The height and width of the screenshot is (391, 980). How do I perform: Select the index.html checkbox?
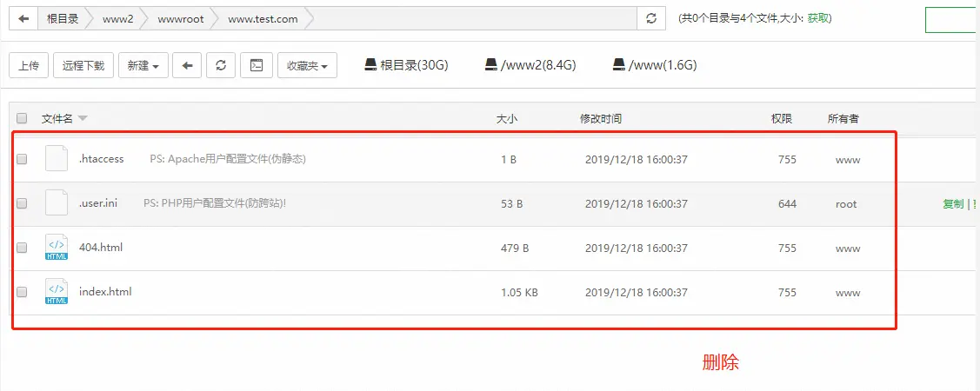pos(23,292)
